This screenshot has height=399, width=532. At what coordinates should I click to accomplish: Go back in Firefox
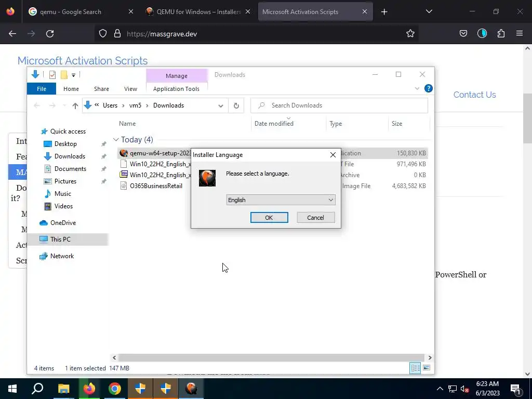coord(12,34)
